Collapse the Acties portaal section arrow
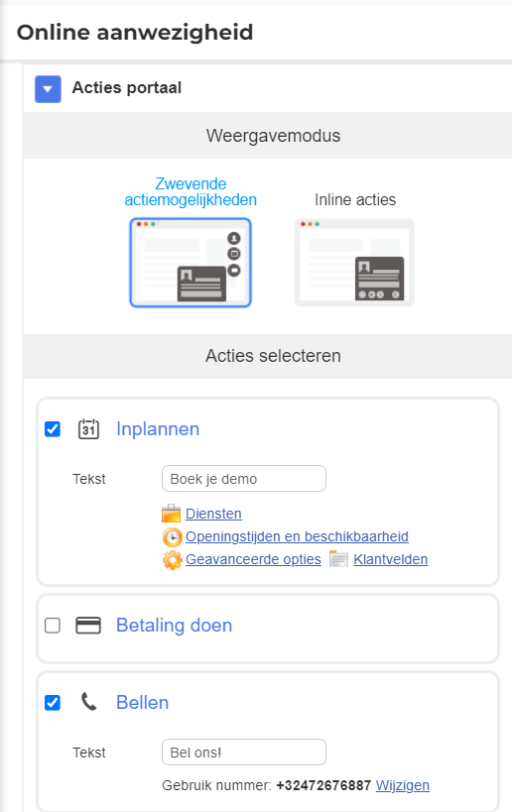 coord(48,89)
